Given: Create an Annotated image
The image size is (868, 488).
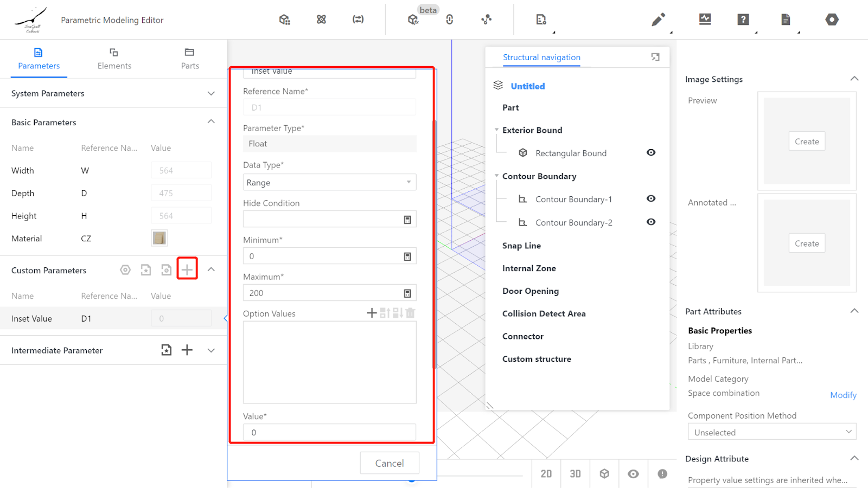Looking at the screenshot, I should coord(807,243).
